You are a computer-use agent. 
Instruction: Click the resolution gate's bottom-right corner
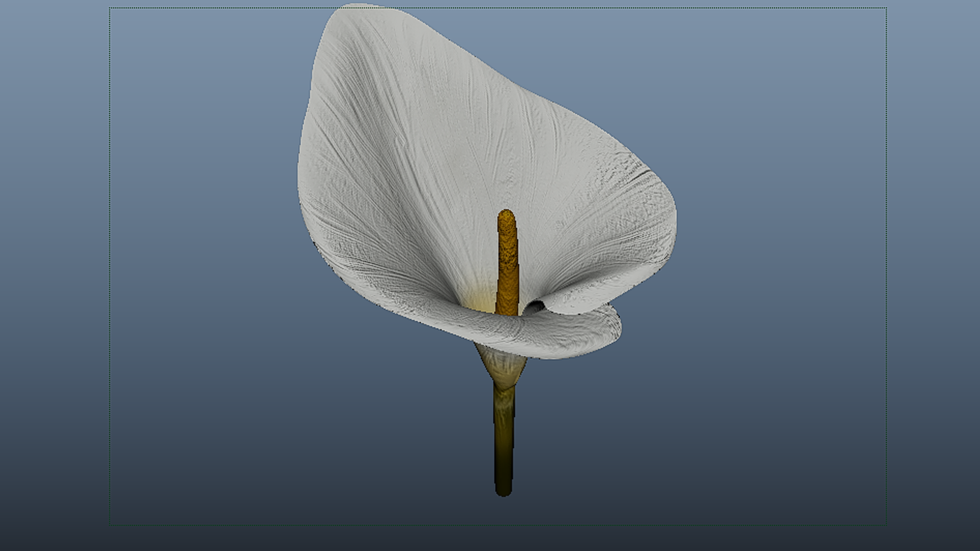click(x=886, y=525)
